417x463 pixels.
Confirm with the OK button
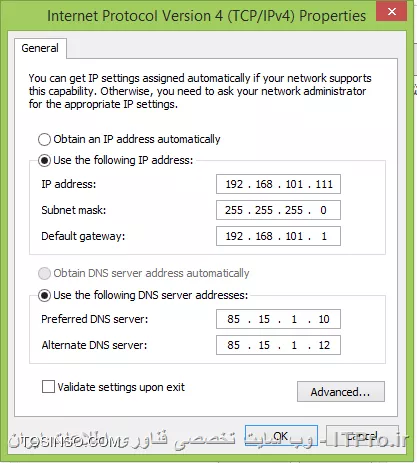(281, 436)
